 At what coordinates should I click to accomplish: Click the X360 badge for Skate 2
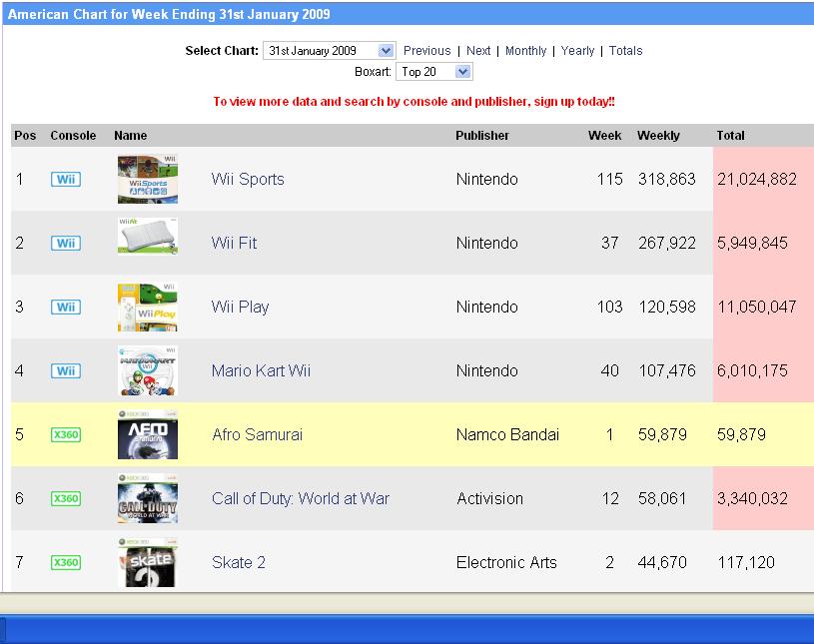pyautogui.click(x=66, y=562)
